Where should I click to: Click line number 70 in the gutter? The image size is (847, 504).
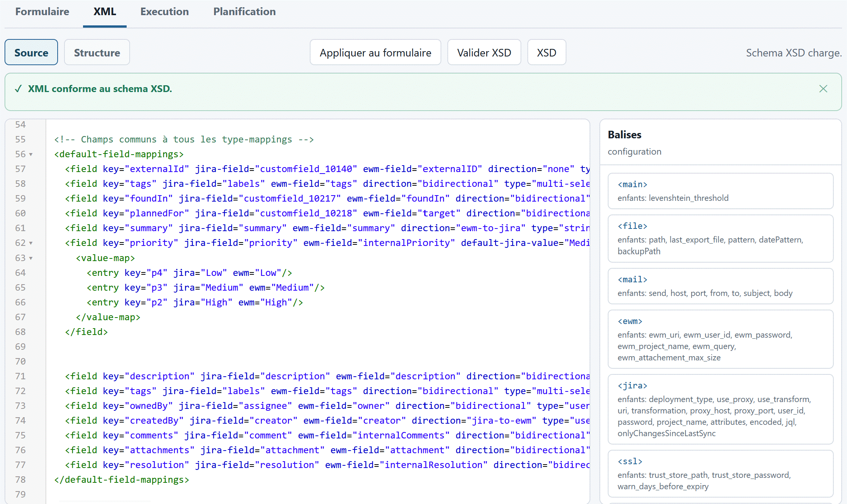click(x=20, y=362)
